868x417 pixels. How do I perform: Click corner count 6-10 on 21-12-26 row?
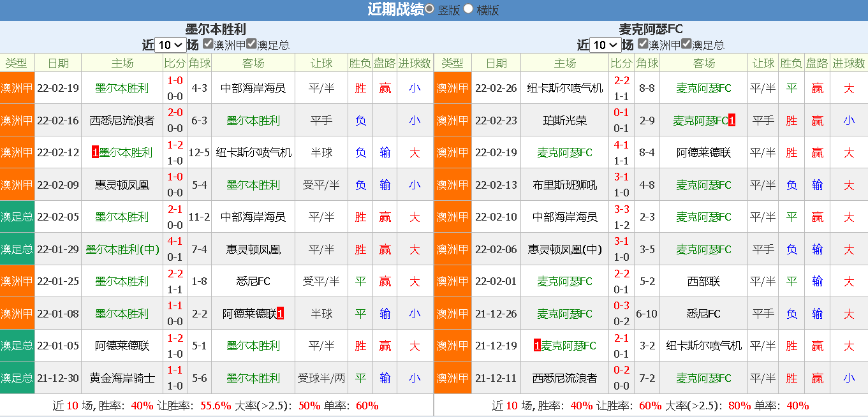click(x=647, y=314)
